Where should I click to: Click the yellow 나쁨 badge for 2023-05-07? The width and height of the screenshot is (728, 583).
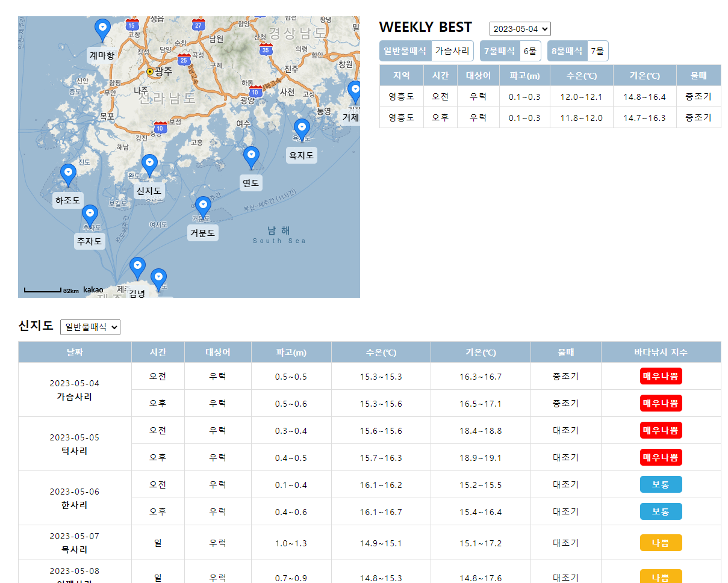coord(661,543)
